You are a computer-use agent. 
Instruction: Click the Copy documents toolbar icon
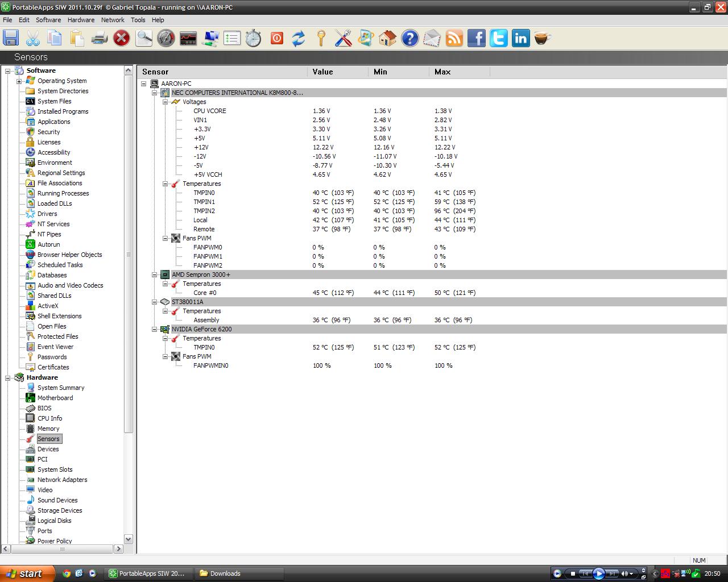55,38
